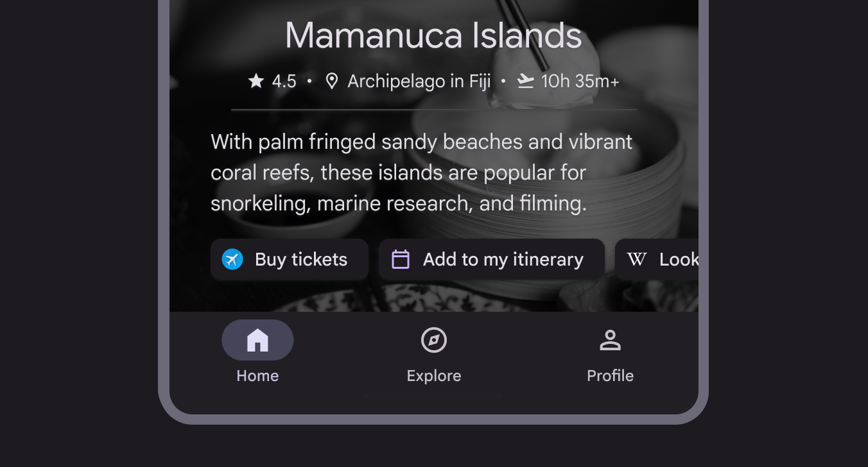Switch to the Home tab label
The width and height of the screenshot is (868, 467).
[x=257, y=376]
